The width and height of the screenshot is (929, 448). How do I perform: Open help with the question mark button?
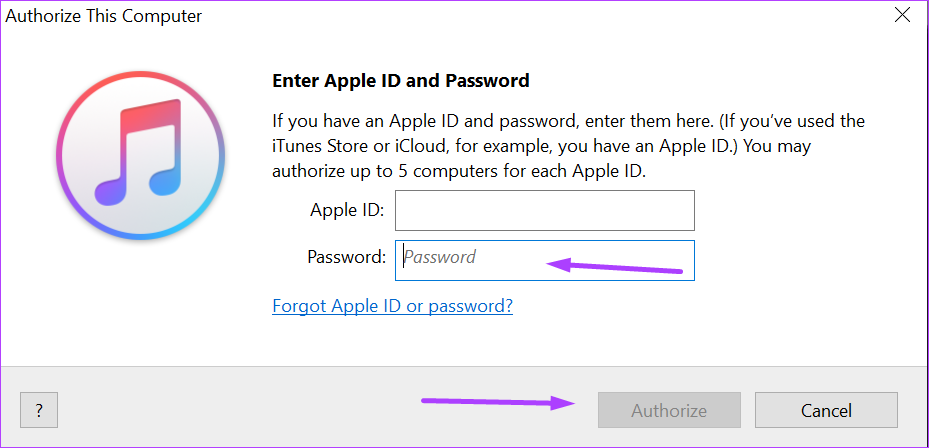pos(39,410)
